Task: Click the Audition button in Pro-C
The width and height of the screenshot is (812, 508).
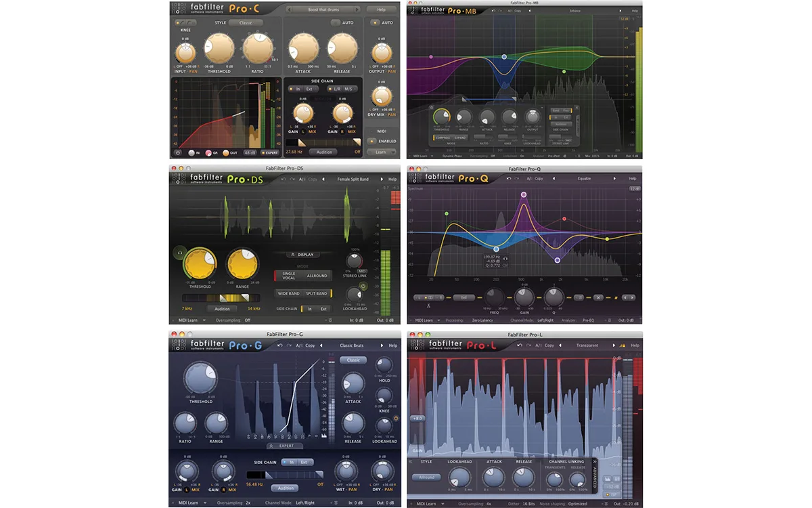Action: [x=324, y=152]
